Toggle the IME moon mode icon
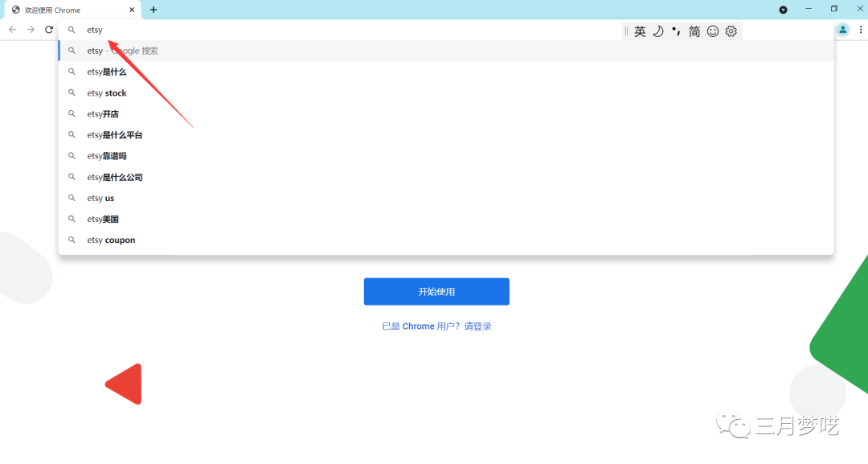 (x=657, y=31)
